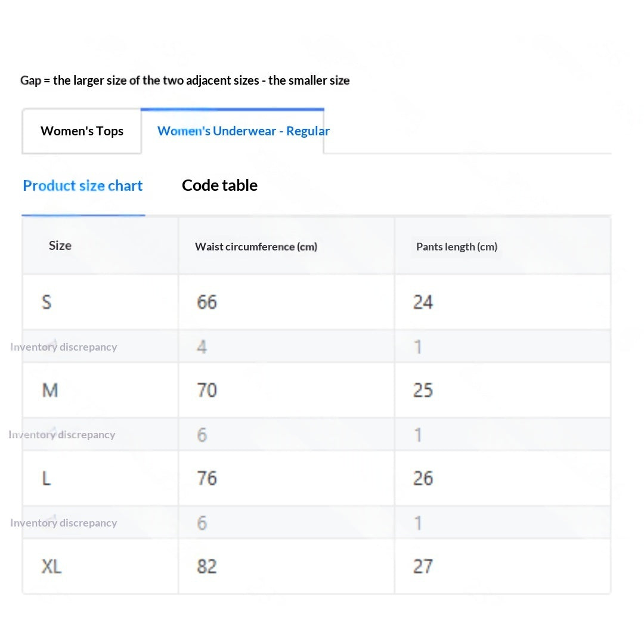
Task: Select the L size row label
Action: click(46, 478)
